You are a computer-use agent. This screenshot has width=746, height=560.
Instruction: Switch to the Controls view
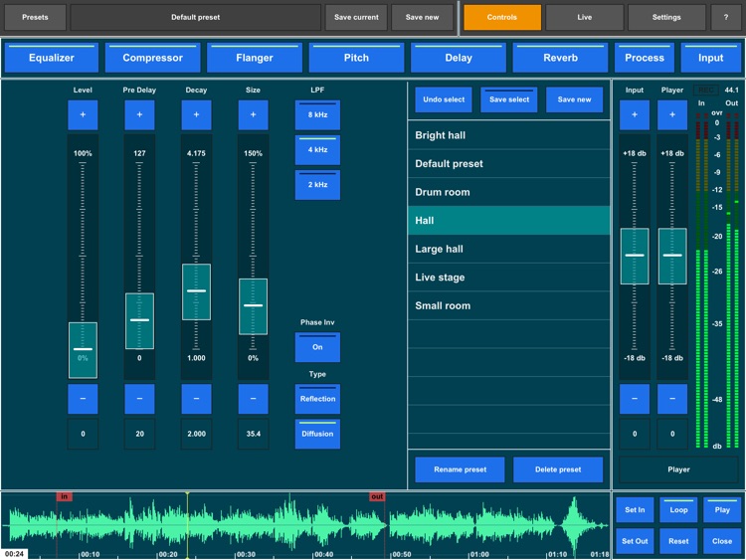click(x=502, y=17)
